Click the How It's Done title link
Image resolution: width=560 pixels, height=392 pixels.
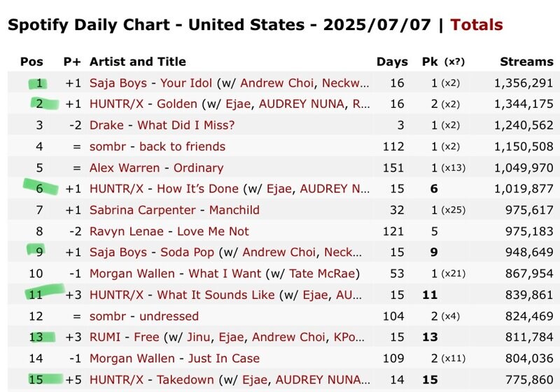[x=198, y=188]
